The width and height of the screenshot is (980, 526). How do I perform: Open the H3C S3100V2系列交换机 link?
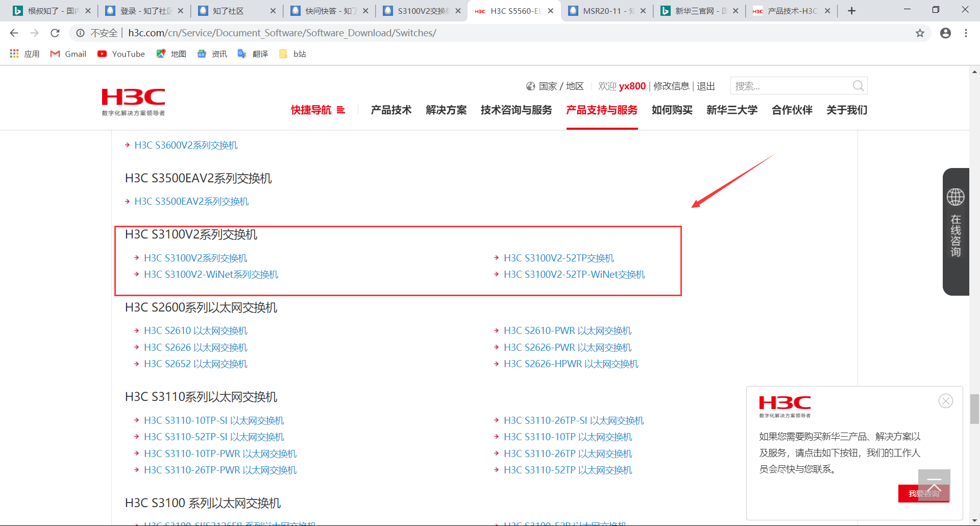(x=195, y=258)
